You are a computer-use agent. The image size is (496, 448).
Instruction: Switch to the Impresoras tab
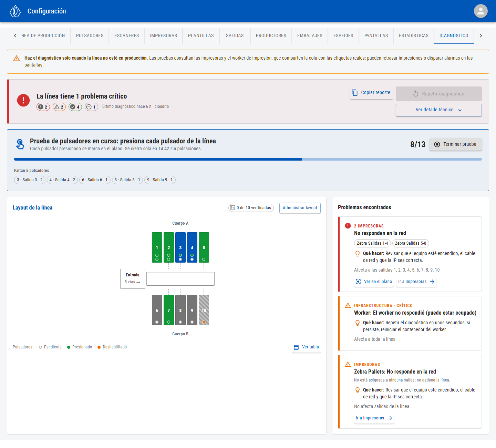[x=163, y=35]
